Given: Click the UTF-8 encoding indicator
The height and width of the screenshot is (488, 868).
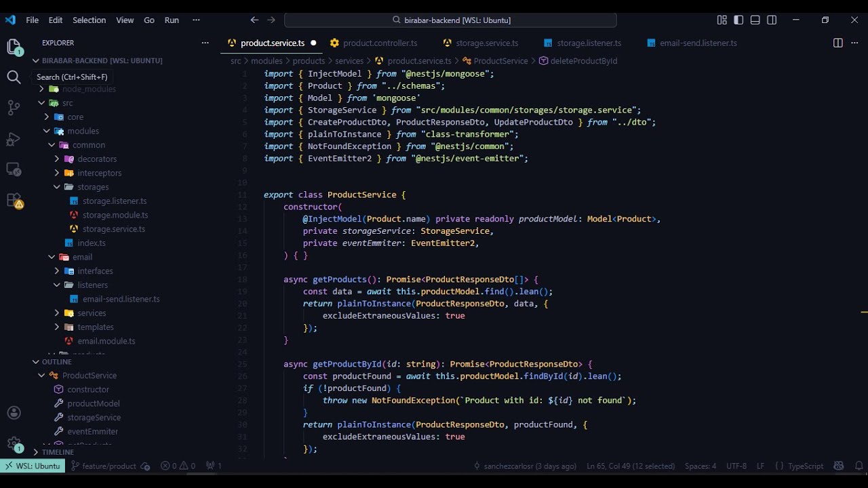Looking at the screenshot, I should point(736,466).
